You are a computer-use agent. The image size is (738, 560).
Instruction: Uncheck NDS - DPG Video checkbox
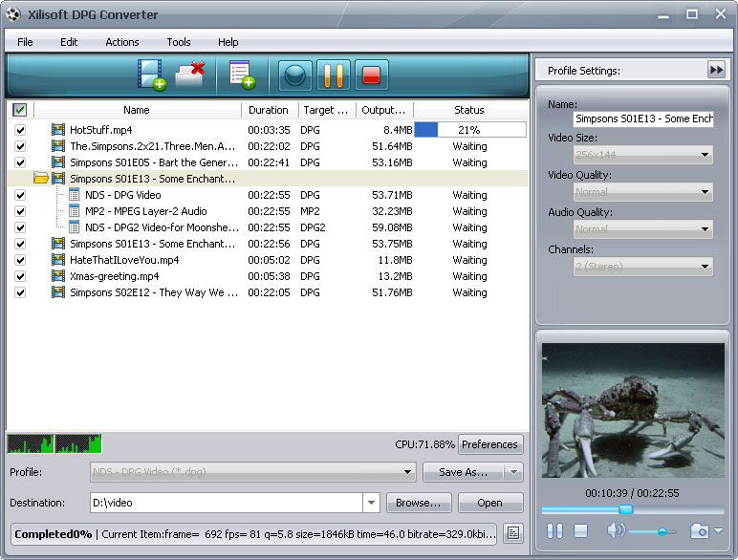[x=20, y=195]
